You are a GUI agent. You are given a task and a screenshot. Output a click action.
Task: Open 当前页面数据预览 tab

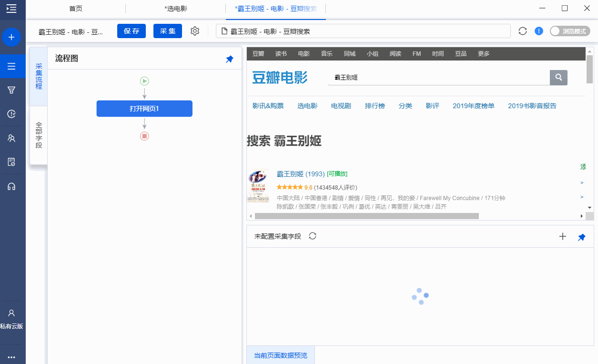coord(281,355)
